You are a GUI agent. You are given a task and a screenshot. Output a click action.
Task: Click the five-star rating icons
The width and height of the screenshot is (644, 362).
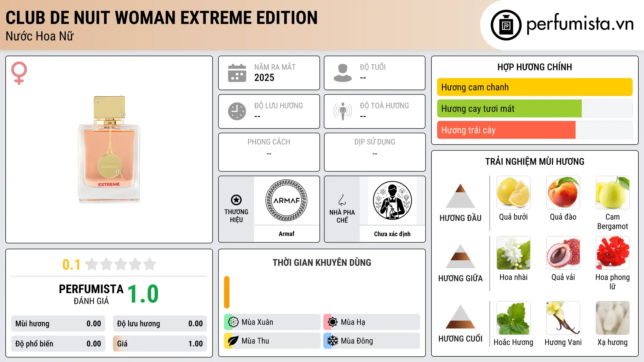coord(121,264)
